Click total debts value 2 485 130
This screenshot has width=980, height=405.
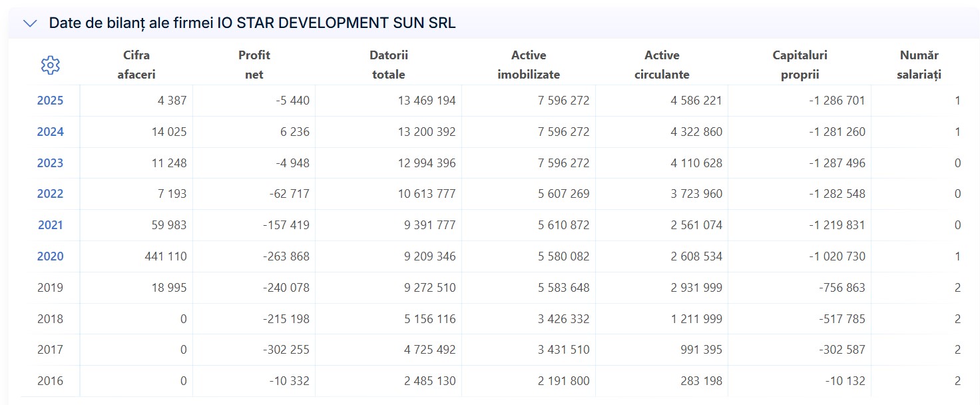[x=429, y=381]
